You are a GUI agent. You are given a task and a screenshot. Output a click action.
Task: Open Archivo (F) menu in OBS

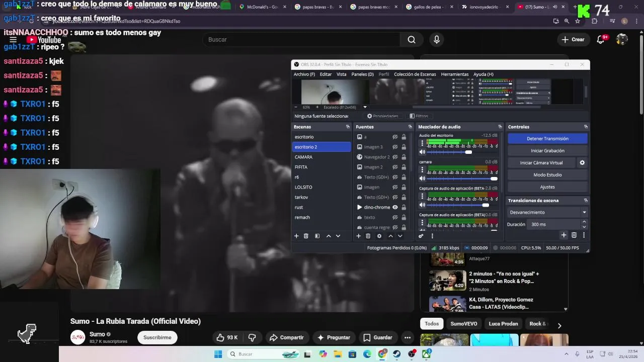pyautogui.click(x=304, y=74)
